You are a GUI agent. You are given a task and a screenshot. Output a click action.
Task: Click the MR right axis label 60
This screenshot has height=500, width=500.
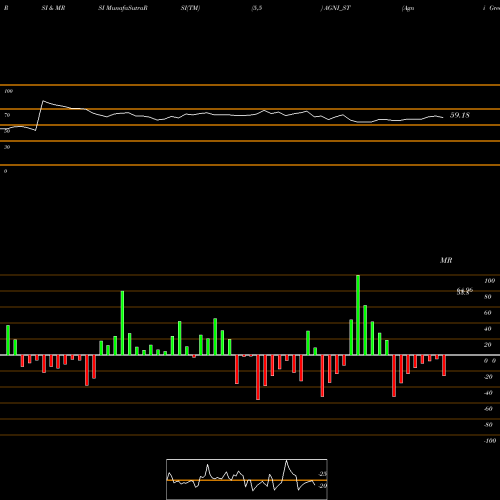488,313
